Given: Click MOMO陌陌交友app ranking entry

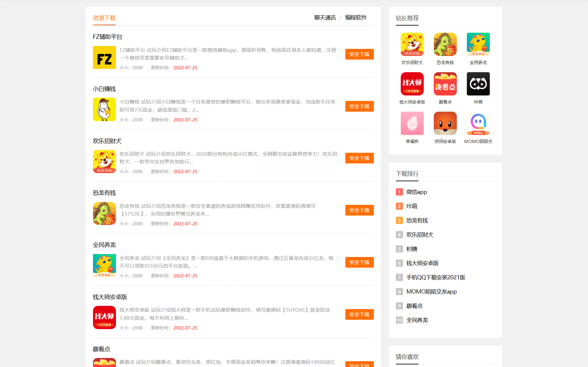Looking at the screenshot, I should pyautogui.click(x=432, y=292).
